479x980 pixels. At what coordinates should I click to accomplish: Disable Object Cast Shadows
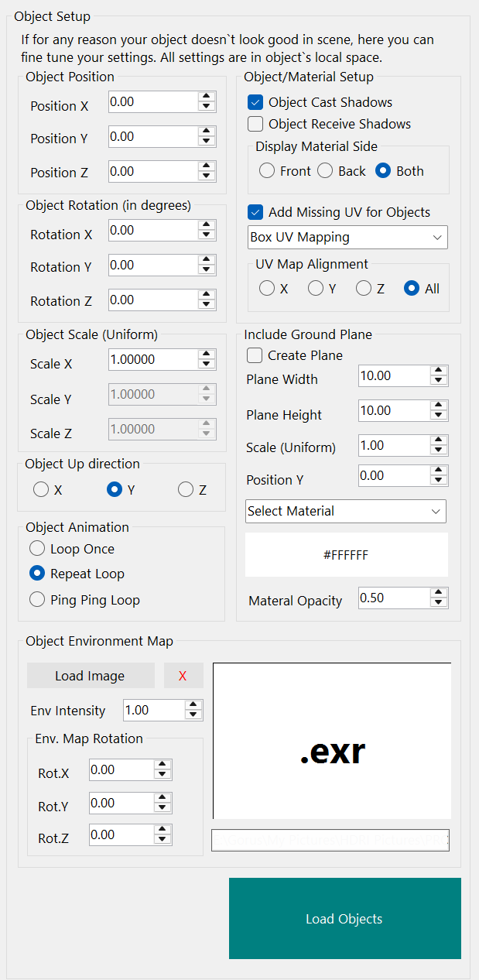(256, 101)
